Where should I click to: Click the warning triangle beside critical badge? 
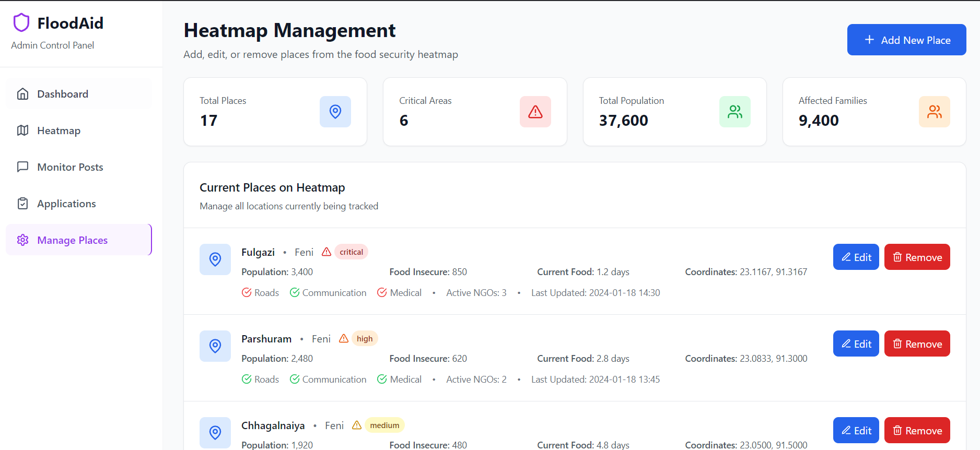pyautogui.click(x=326, y=252)
